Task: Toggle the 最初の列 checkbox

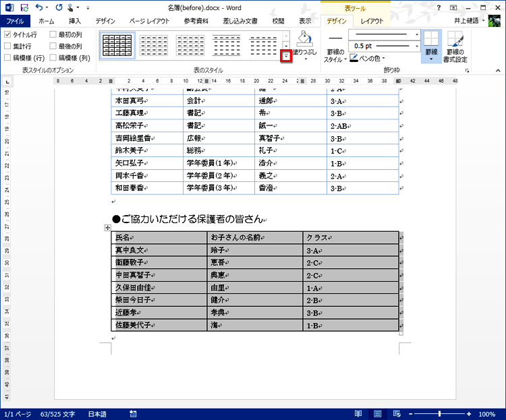Action: 53,34
